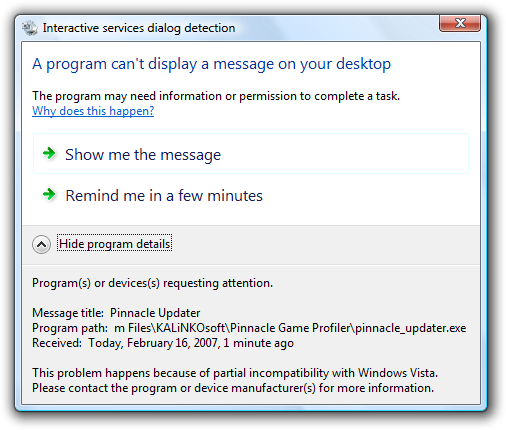Choose Show me the message

[x=251, y=154]
